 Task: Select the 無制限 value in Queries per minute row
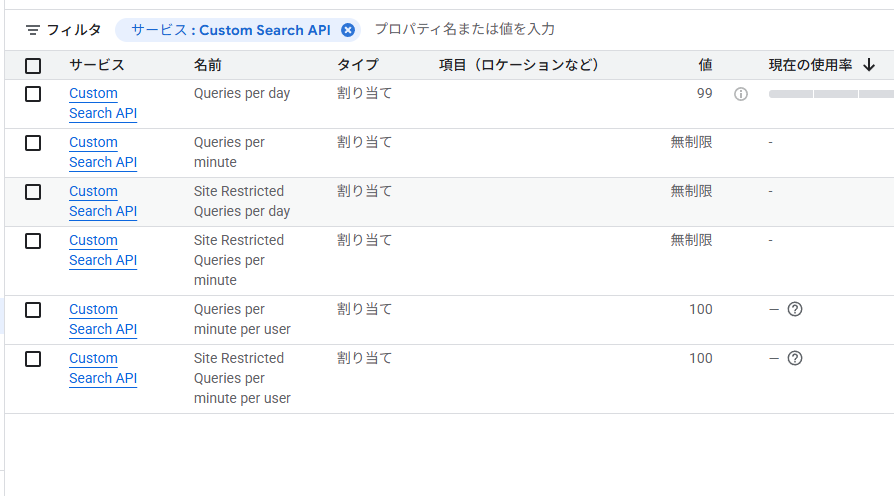pyautogui.click(x=692, y=142)
